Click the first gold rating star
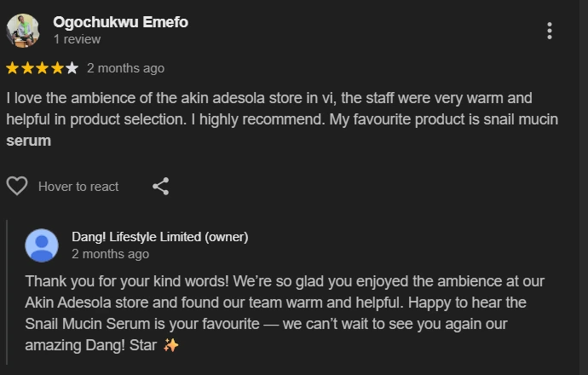 coord(12,68)
